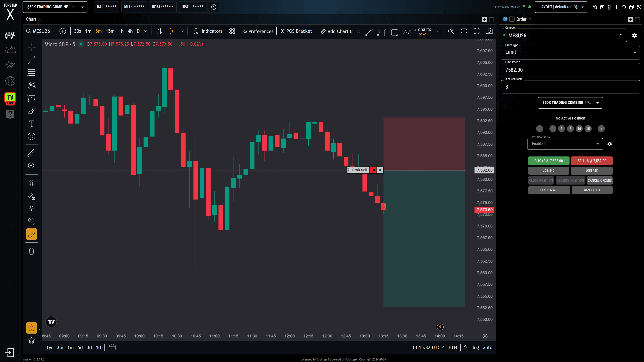644x362 pixels.
Task: Select the trend line drawing tool
Action: click(x=32, y=60)
